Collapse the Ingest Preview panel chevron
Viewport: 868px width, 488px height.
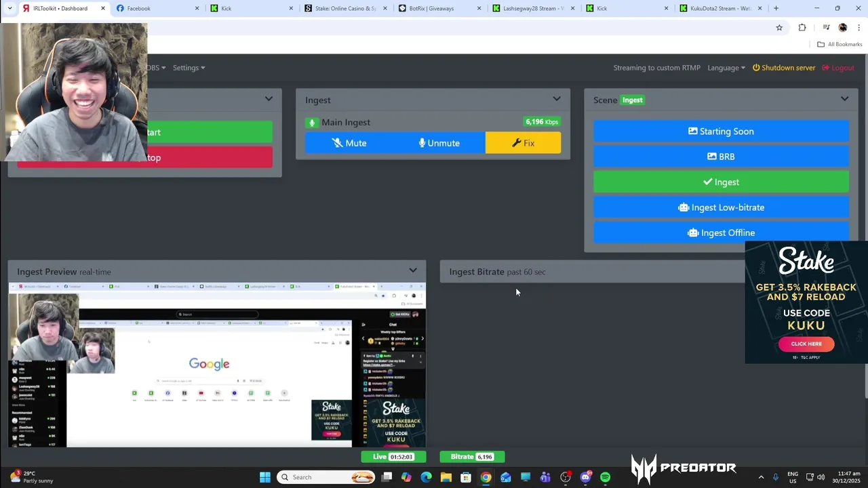[x=413, y=270]
